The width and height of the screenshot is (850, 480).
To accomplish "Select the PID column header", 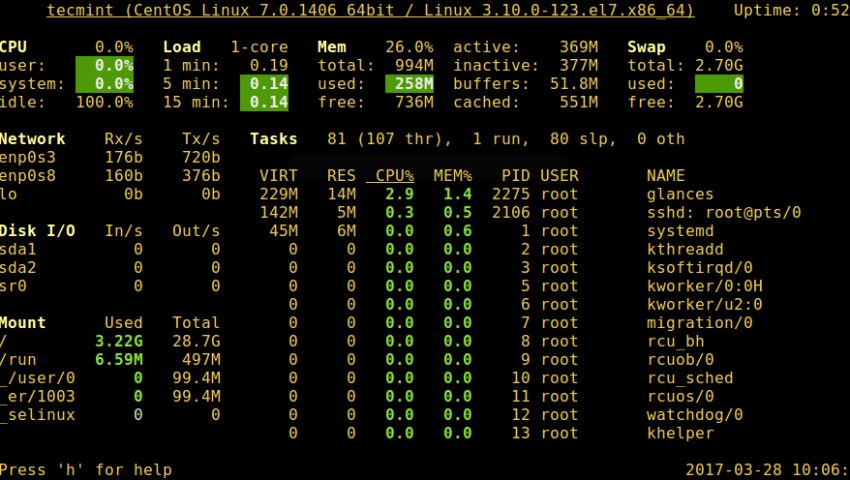I will click(515, 176).
